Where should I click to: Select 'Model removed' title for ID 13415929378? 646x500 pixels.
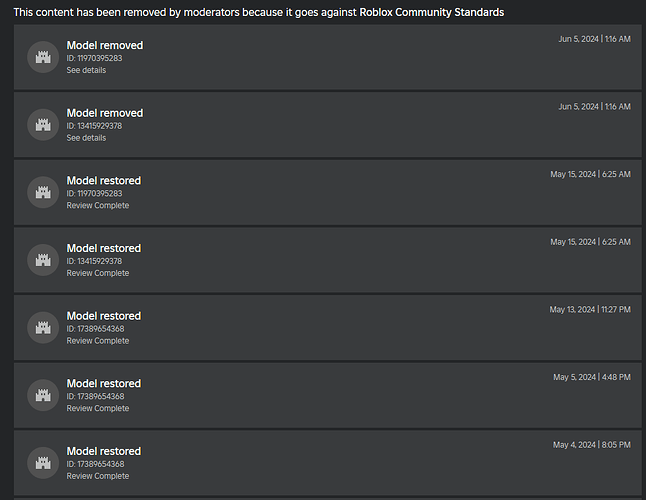point(105,113)
